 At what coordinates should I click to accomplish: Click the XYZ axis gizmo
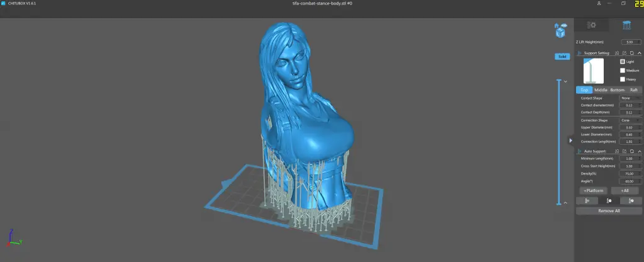pyautogui.click(x=14, y=237)
